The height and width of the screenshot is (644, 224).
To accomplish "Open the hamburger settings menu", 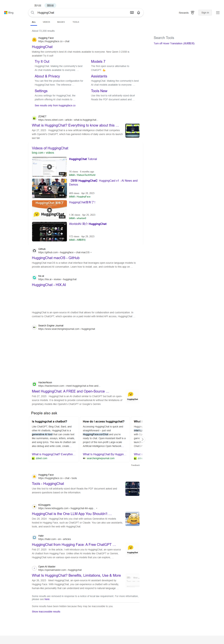I will pos(218,13).
